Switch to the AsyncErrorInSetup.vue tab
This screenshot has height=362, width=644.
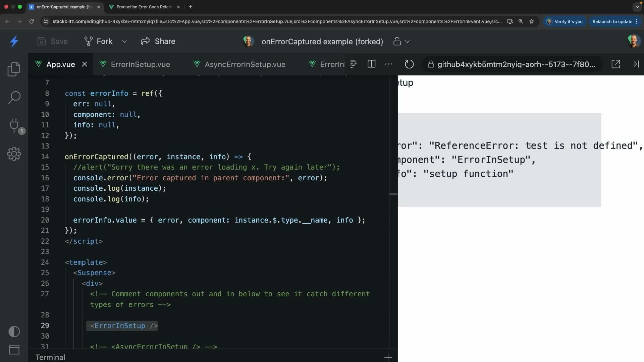[x=245, y=64]
